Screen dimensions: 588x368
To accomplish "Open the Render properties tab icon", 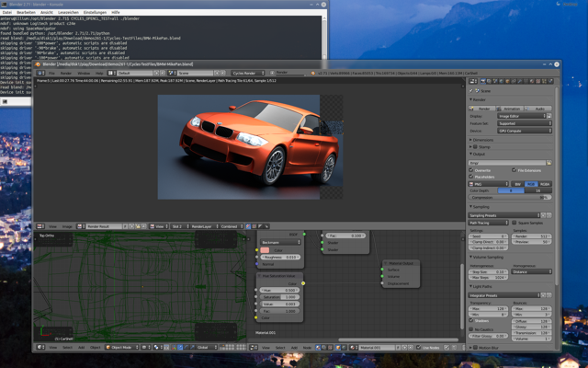I will (483, 81).
